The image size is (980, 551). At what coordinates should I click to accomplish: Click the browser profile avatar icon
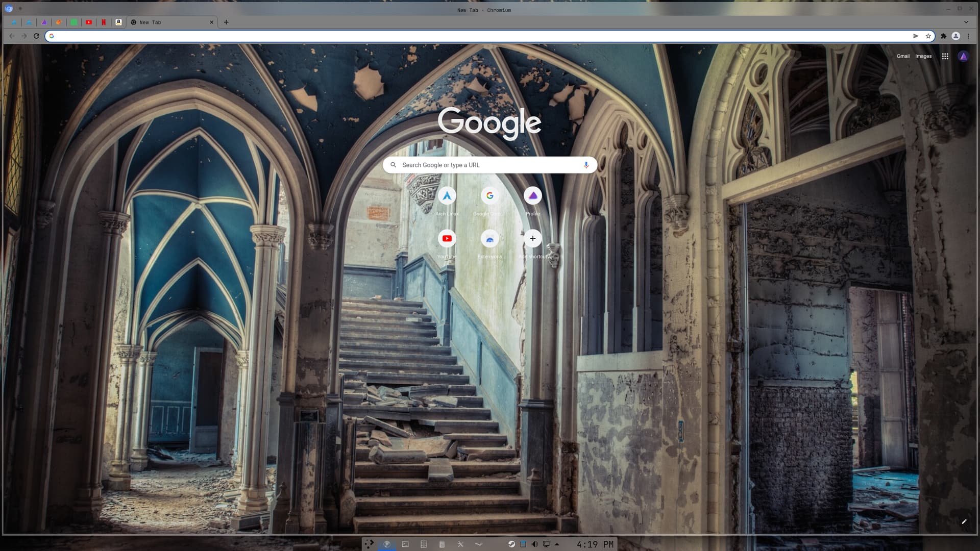[x=955, y=36]
